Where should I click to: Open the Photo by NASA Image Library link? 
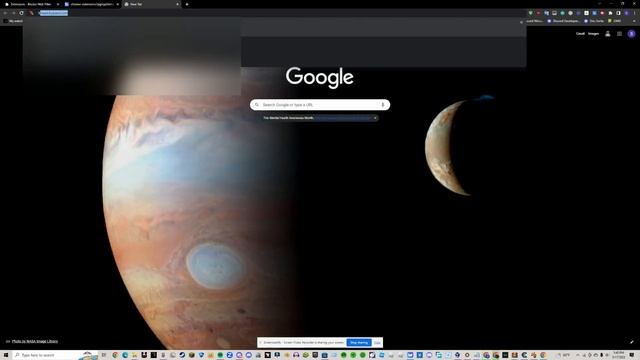coord(35,341)
